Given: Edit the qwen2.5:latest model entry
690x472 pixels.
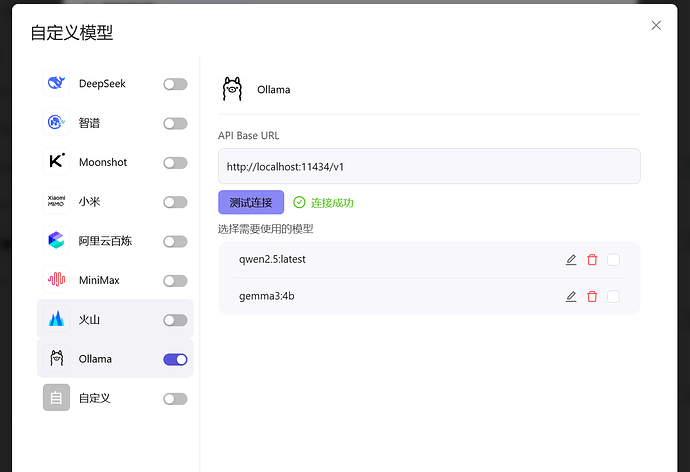Looking at the screenshot, I should 571,260.
